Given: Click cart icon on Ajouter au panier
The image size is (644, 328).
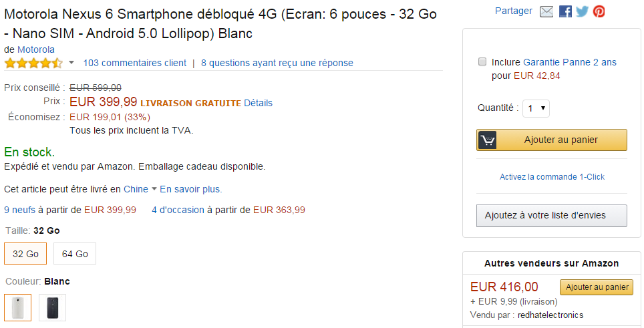Looking at the screenshot, I should tap(487, 140).
